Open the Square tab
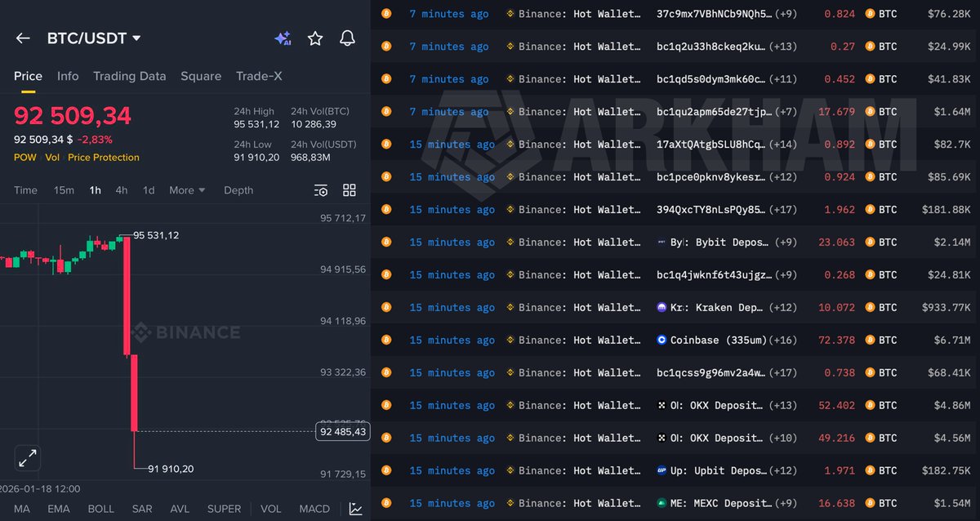Screen dimensions: 980x521 coord(201,76)
